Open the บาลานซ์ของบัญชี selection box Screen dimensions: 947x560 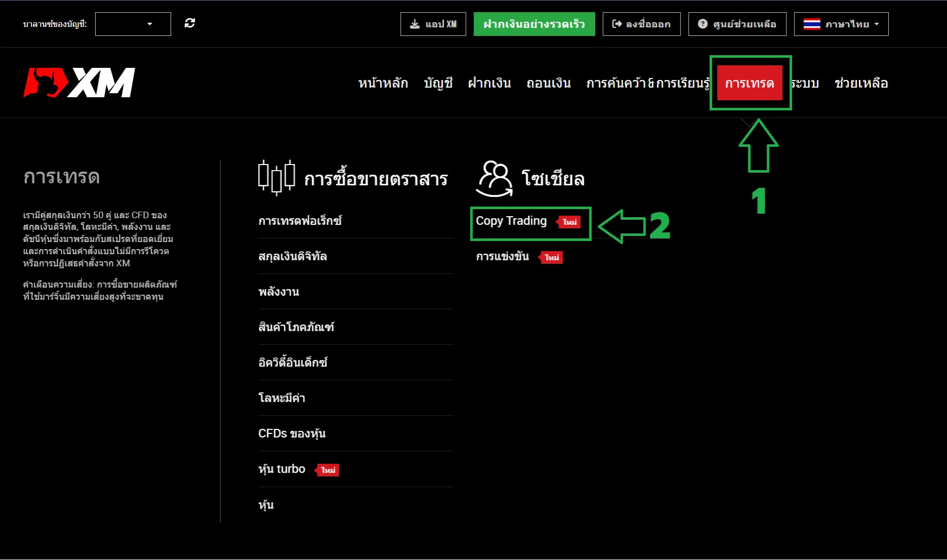[x=133, y=24]
